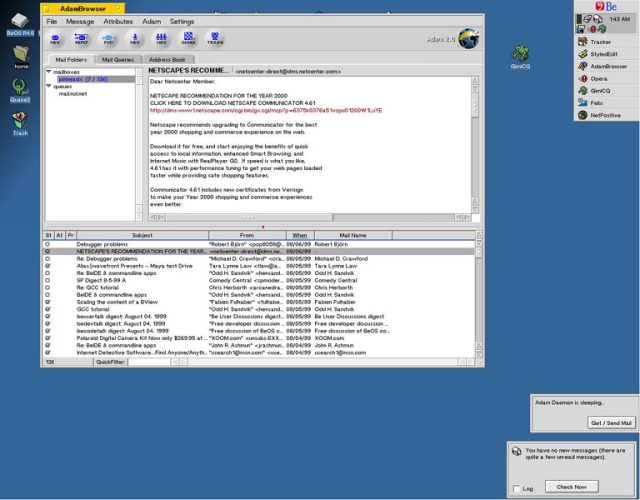Click the triple down-arrow toolbar icon

[x=161, y=39]
